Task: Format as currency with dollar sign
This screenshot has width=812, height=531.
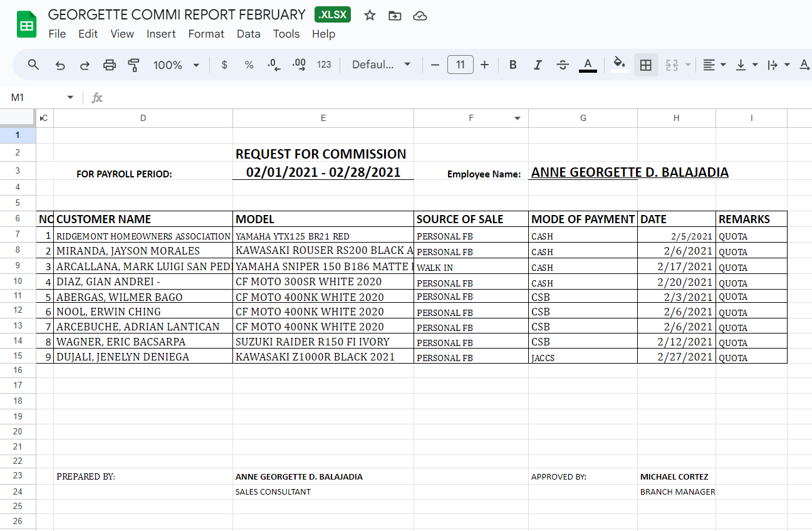Action: [224, 65]
